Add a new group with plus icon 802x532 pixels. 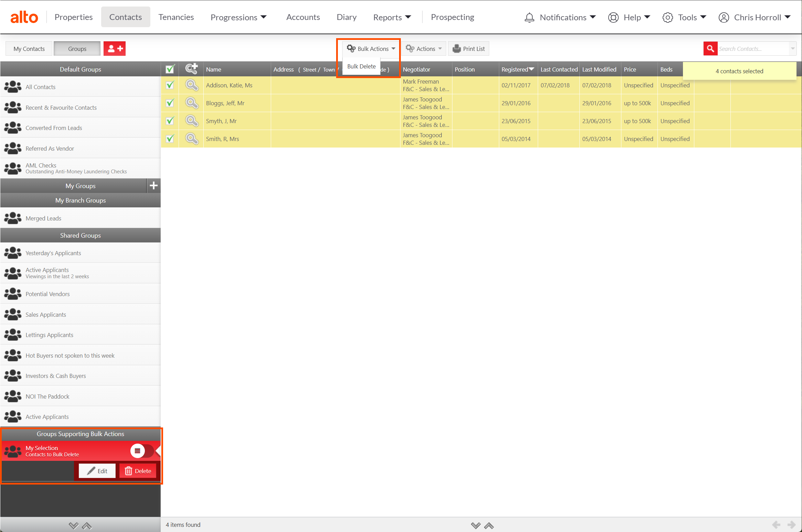[153, 186]
